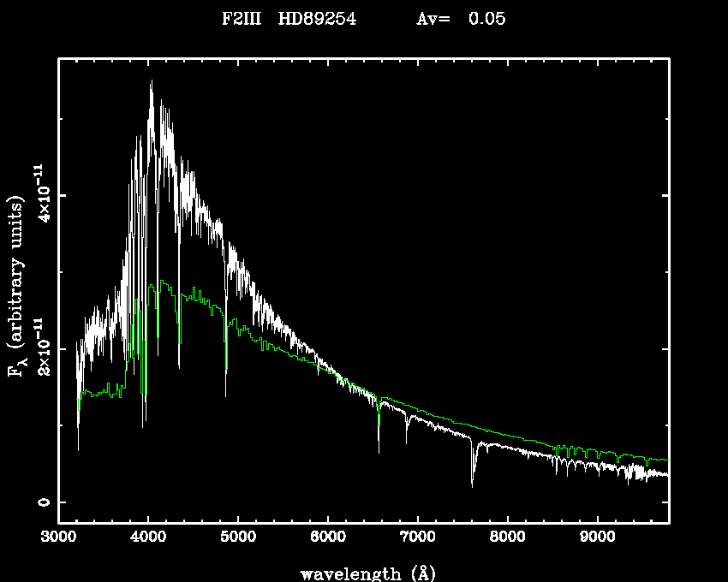Image resolution: width=728 pixels, height=582 pixels.
Task: Click the 4×10⁻¹¹ y-axis tick label
Action: point(39,194)
